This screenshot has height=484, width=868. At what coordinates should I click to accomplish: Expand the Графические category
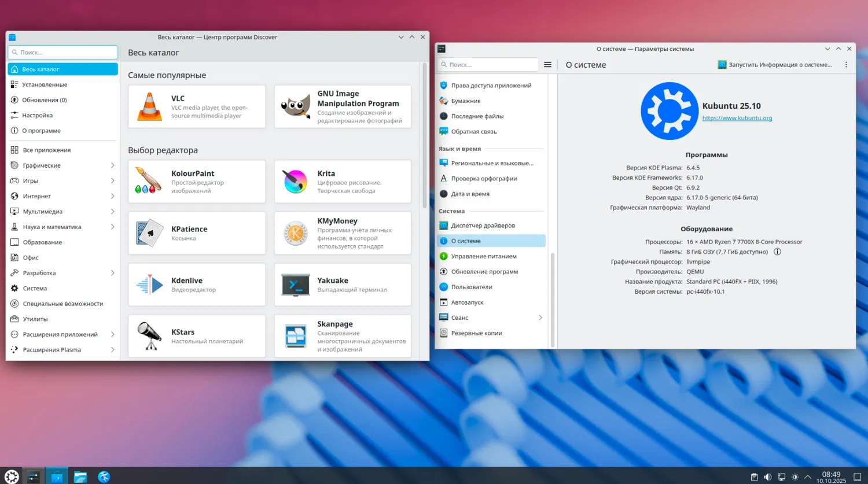pyautogui.click(x=112, y=165)
